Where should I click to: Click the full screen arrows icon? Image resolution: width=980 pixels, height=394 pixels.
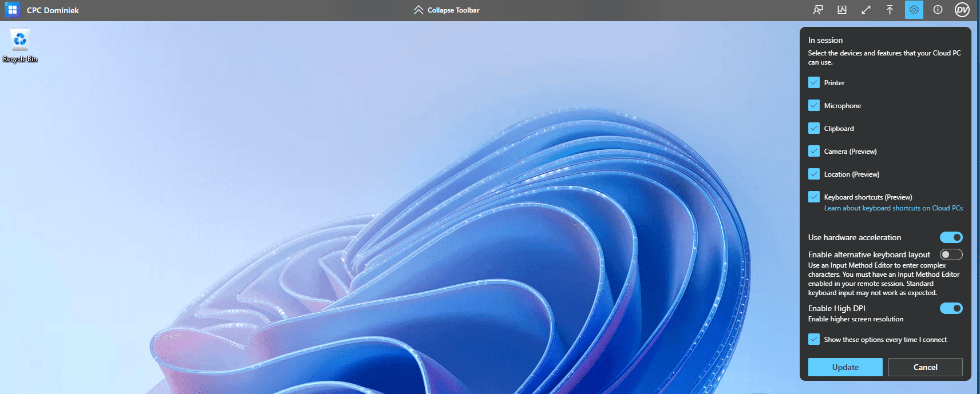pos(866,10)
